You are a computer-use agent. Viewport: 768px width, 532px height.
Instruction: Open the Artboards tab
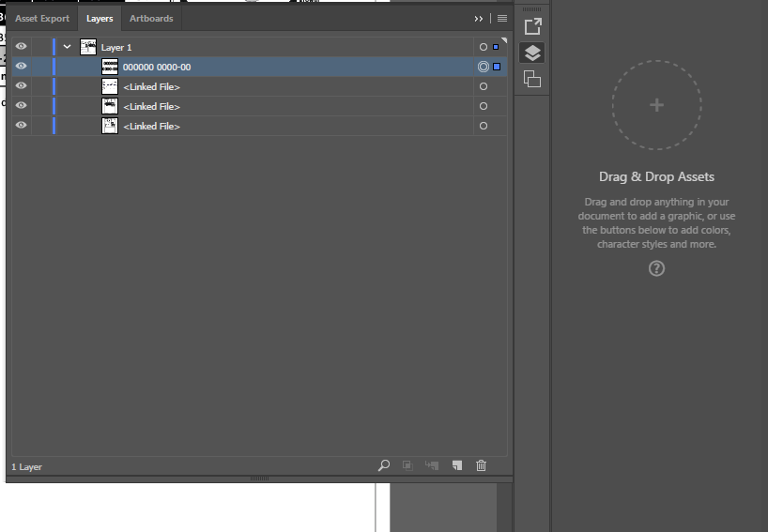point(151,19)
